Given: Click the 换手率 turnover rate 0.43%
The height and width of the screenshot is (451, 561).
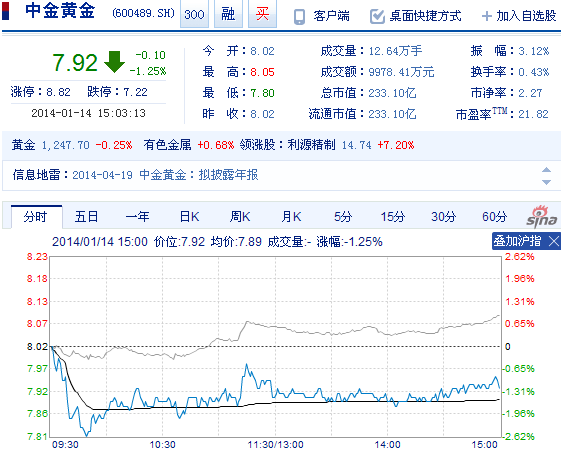Looking at the screenshot, I should click(533, 72).
